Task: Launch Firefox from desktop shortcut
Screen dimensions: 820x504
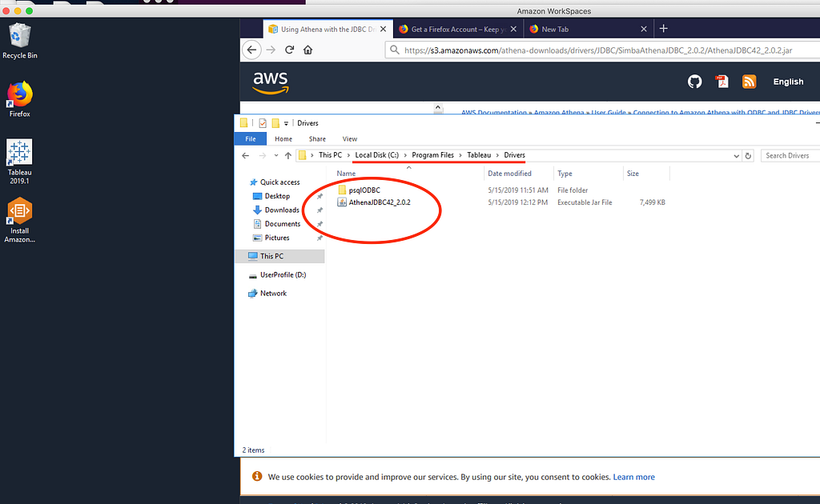Action: (20, 98)
